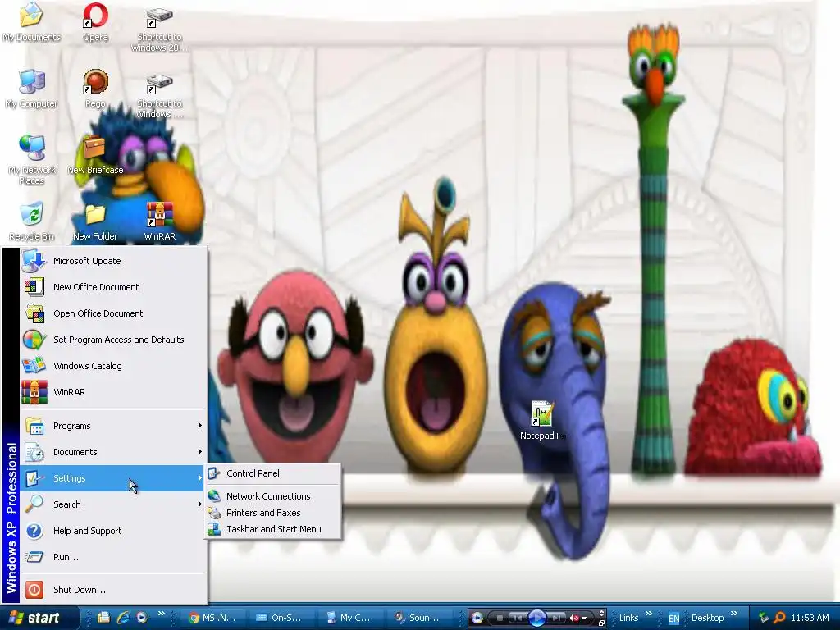Open Help and Support
This screenshot has width=840, height=630.
113,531
